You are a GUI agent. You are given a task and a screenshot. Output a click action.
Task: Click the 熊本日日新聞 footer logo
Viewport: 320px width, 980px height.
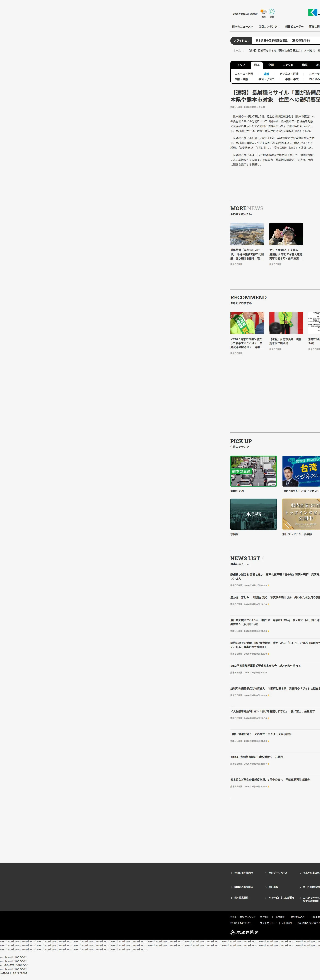click(244, 932)
